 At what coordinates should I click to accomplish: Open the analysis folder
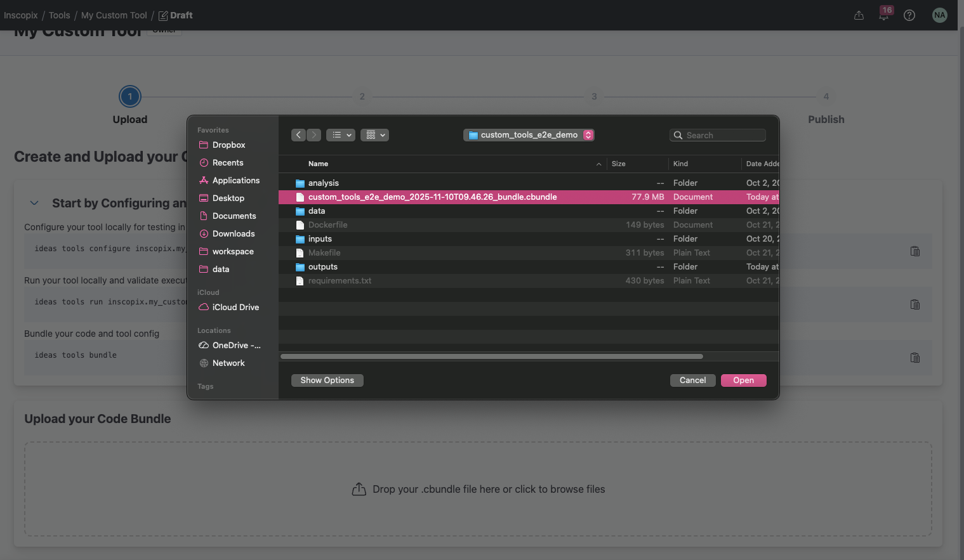pos(324,183)
